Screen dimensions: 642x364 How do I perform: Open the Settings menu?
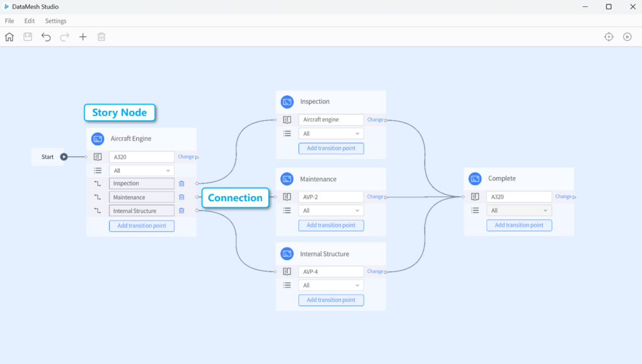(x=55, y=21)
